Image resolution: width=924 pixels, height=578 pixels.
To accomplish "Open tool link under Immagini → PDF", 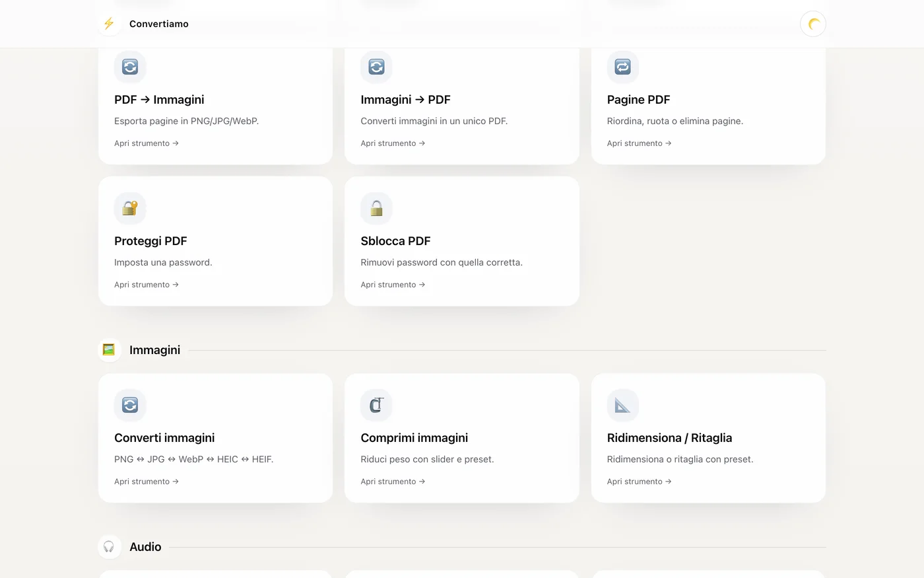I will [393, 143].
